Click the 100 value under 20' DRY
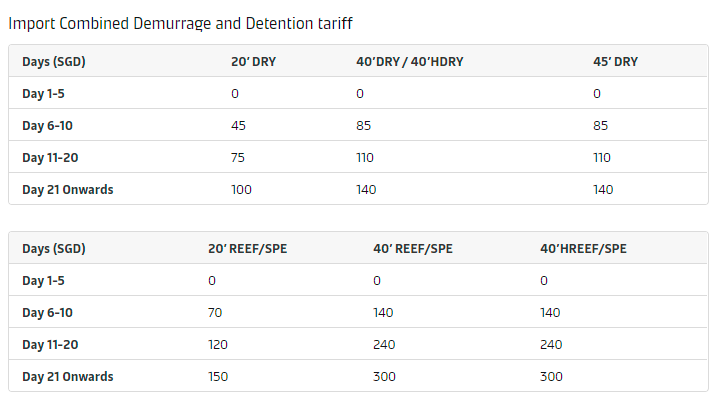Viewport: 719px width, 403px height. click(241, 190)
